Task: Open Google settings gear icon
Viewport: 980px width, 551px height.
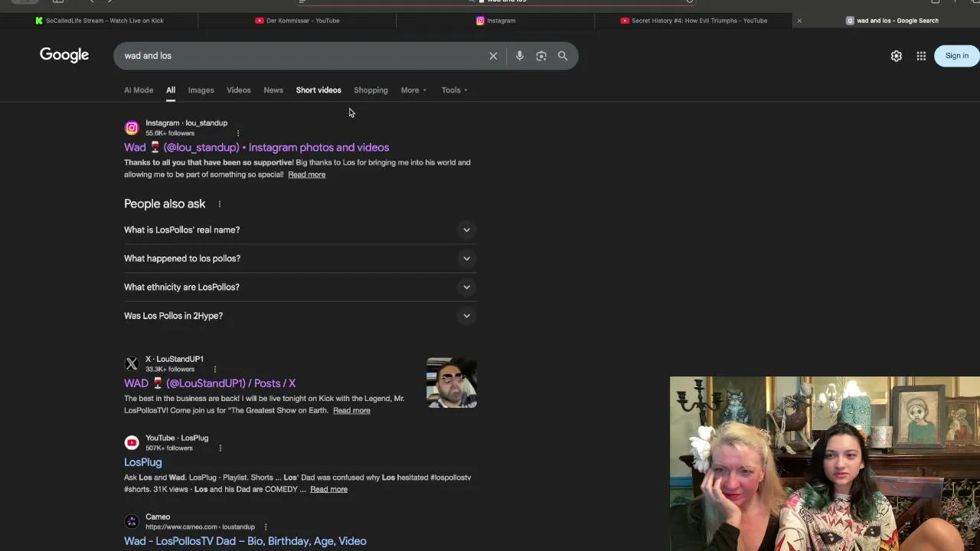Action: (897, 56)
